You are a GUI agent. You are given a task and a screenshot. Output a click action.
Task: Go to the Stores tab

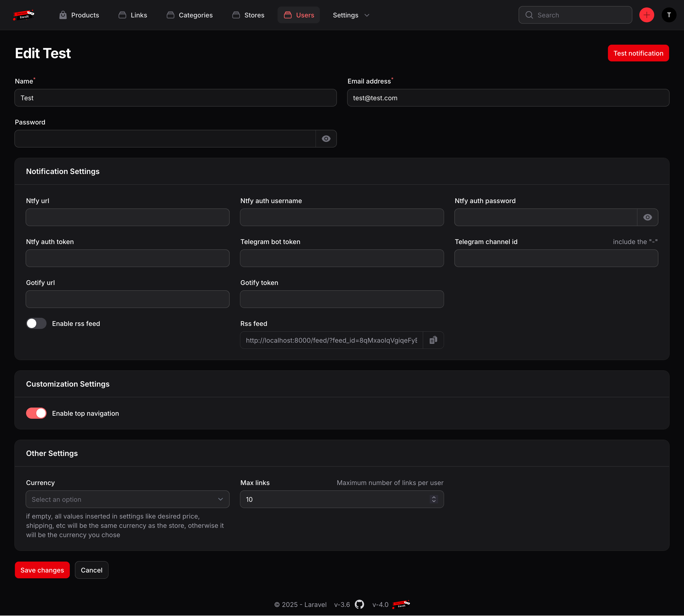248,15
